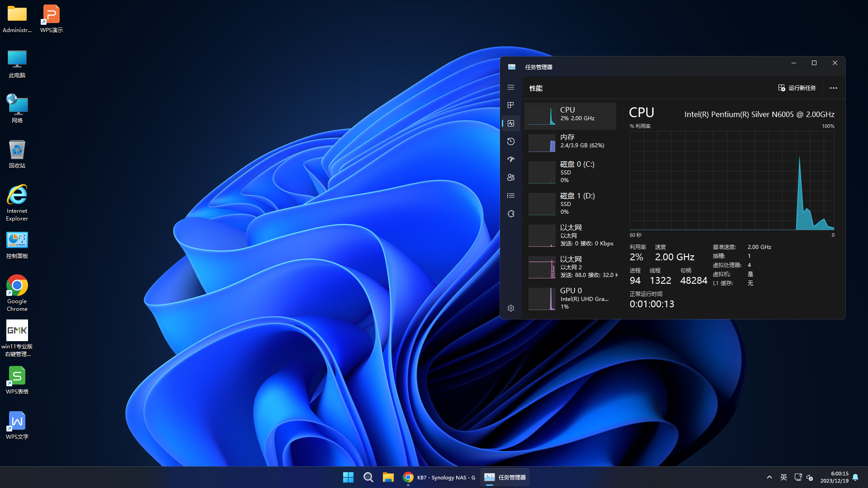Launch Internet Explorer from desktop
The width and height of the screenshot is (868, 488).
[x=17, y=203]
